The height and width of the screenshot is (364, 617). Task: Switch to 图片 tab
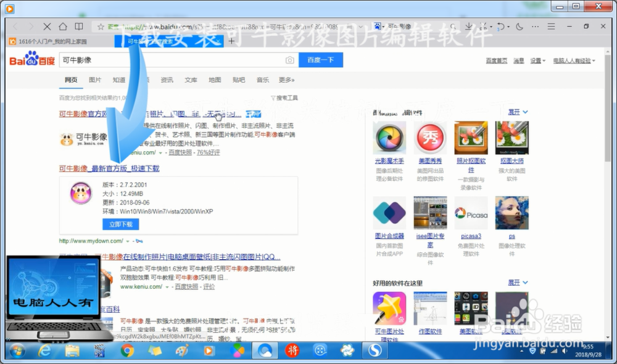tap(95, 80)
